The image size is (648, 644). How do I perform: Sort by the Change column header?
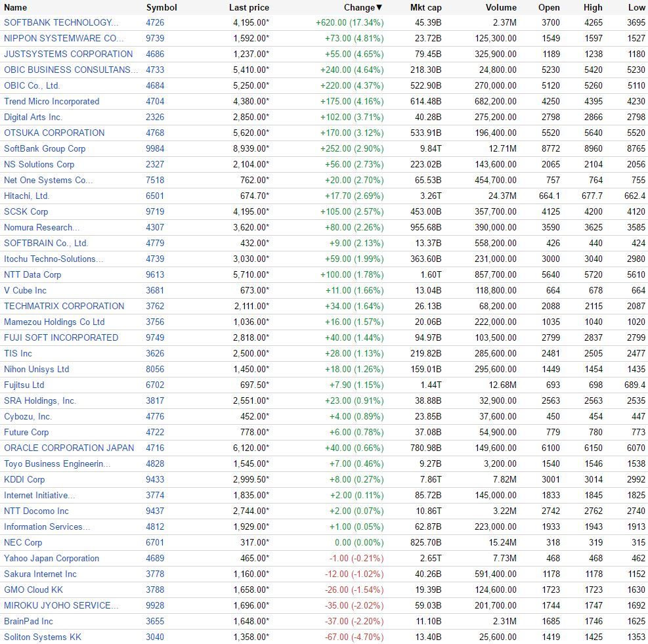363,7
